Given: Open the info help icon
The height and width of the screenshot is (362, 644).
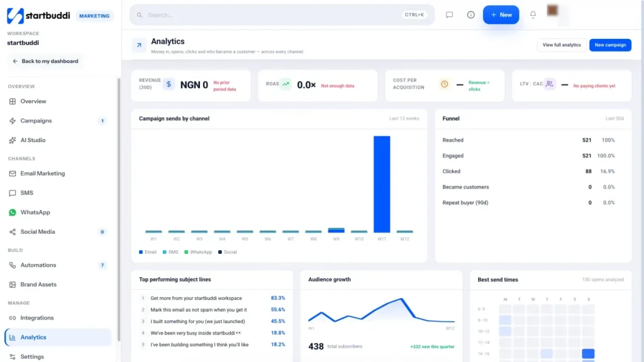Looking at the screenshot, I should (x=470, y=15).
